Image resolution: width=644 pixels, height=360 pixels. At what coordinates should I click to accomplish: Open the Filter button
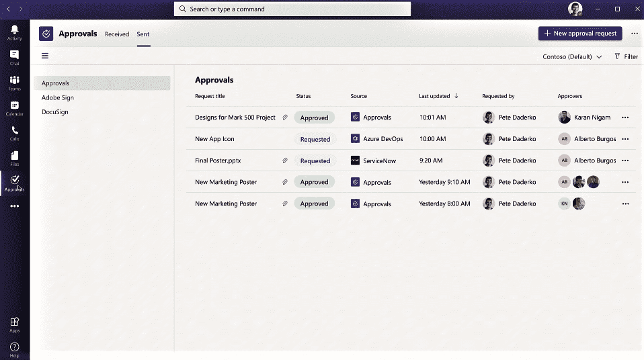tap(626, 57)
